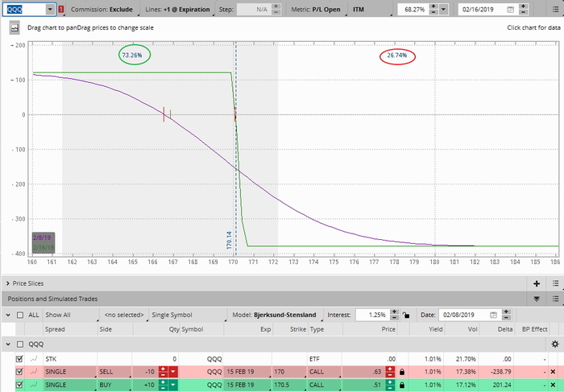Image resolution: width=564 pixels, height=392 pixels.
Task: Open the Show All filter dropdown
Action: [x=71, y=315]
